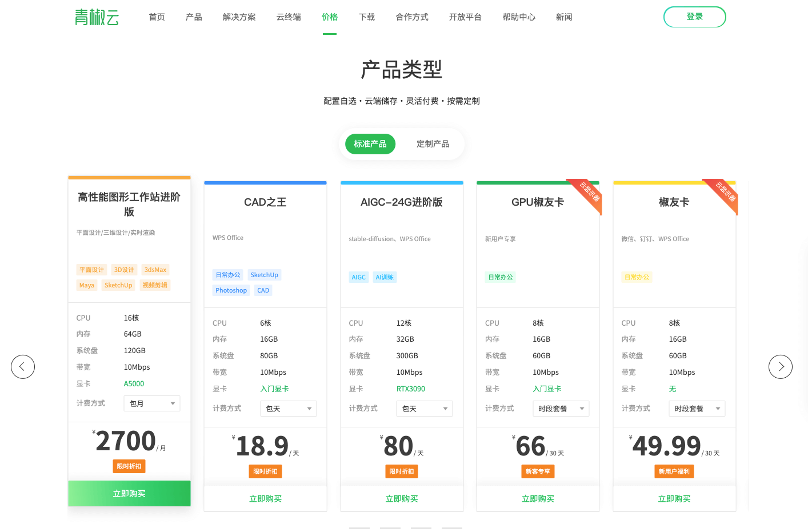Click the 登录 button

(x=695, y=17)
